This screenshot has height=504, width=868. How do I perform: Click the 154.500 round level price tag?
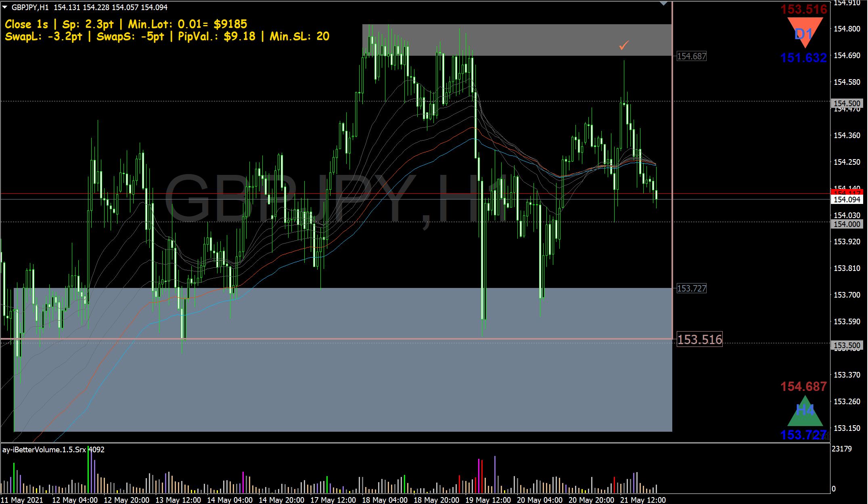tap(847, 103)
